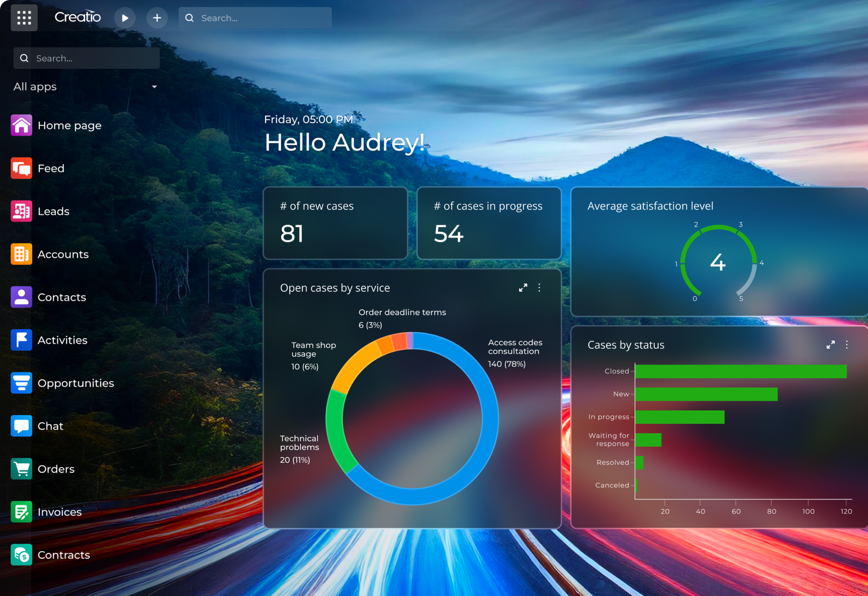Open the Opportunities section icon
Screen dimensions: 868x596
[21, 383]
